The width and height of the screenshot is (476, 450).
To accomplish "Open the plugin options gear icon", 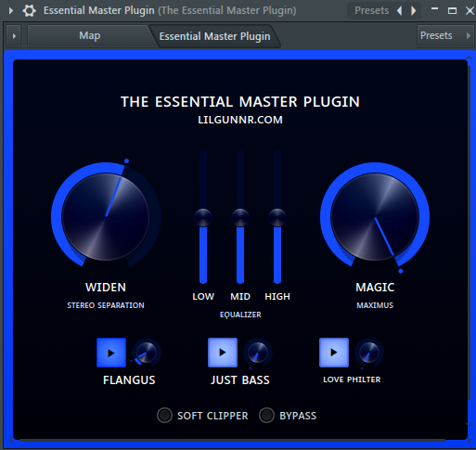I will pos(29,10).
